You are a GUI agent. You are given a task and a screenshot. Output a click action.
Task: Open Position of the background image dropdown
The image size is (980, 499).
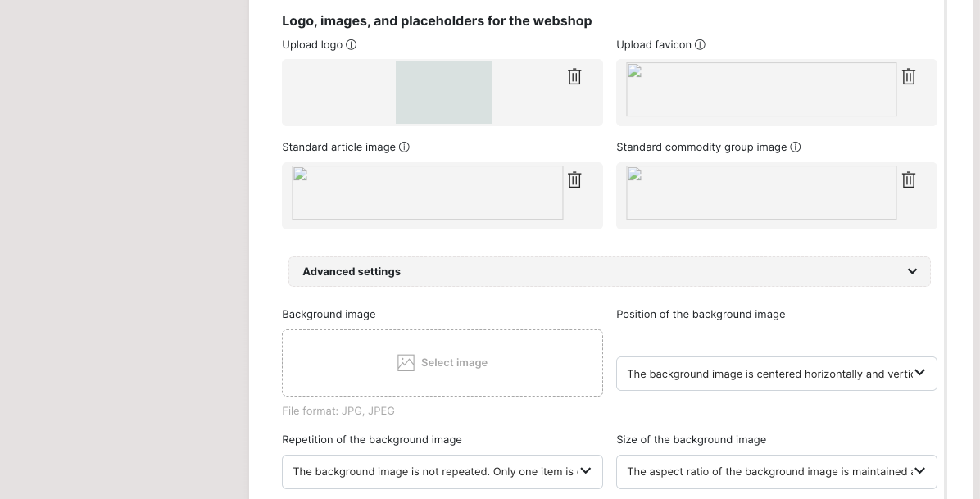point(776,374)
